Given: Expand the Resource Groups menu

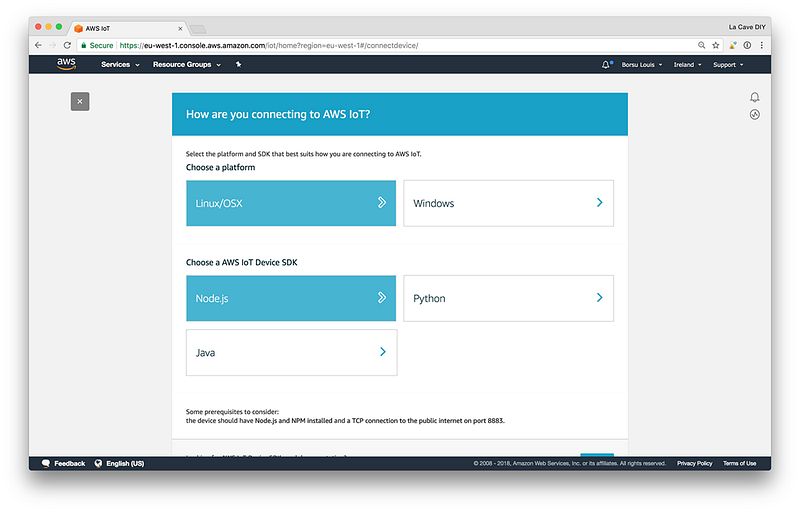Looking at the screenshot, I should 187,65.
